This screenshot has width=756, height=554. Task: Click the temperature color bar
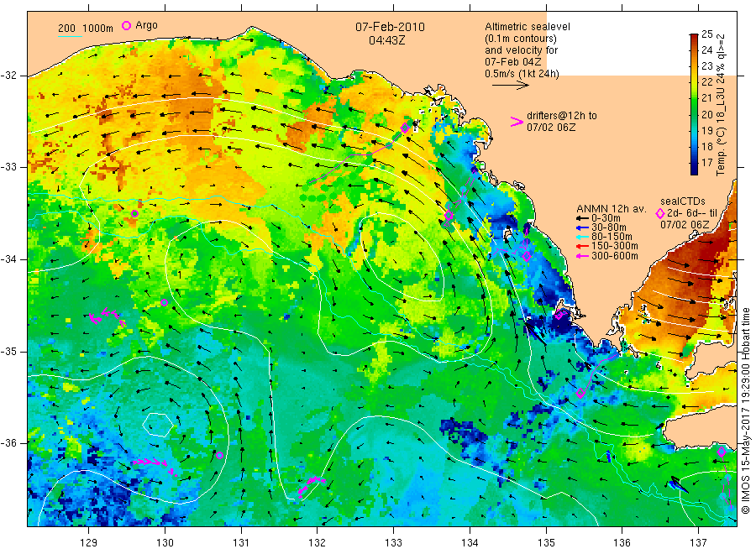click(694, 104)
